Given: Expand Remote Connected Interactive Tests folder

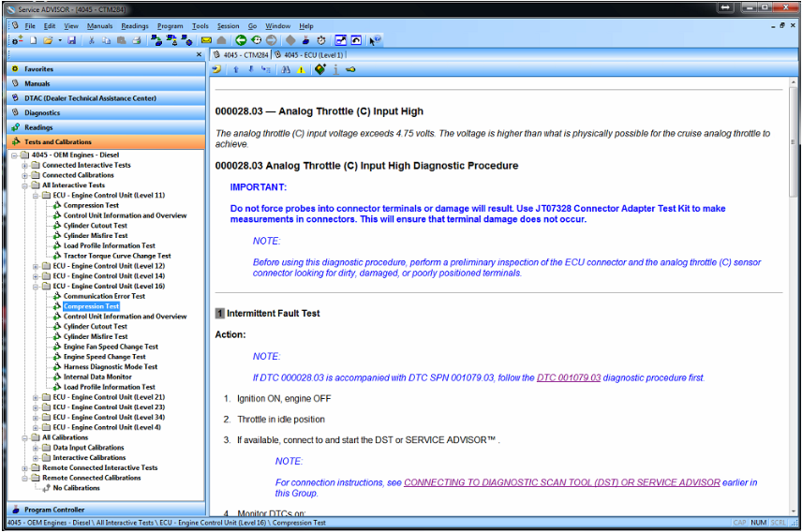Looking at the screenshot, I should [x=24, y=468].
